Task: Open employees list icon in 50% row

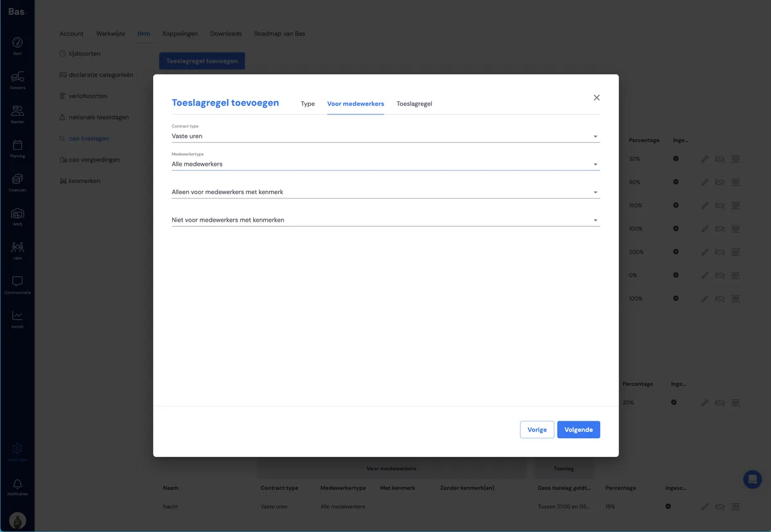Action: click(736, 182)
